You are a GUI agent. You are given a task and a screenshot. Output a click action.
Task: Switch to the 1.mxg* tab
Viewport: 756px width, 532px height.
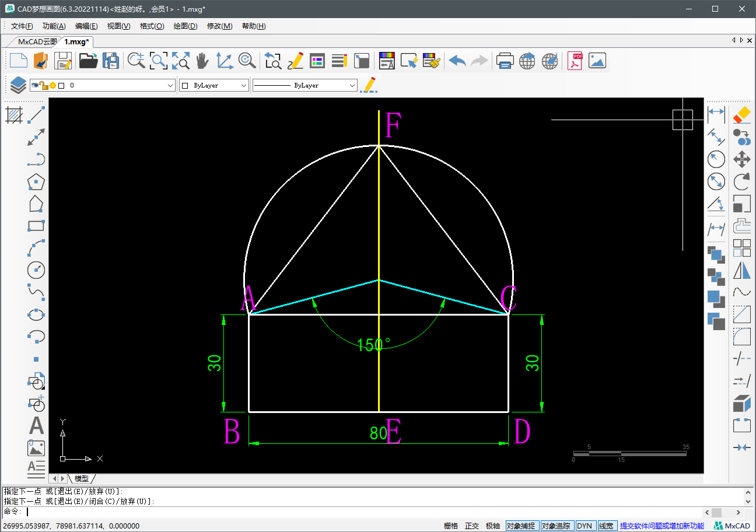pos(76,41)
